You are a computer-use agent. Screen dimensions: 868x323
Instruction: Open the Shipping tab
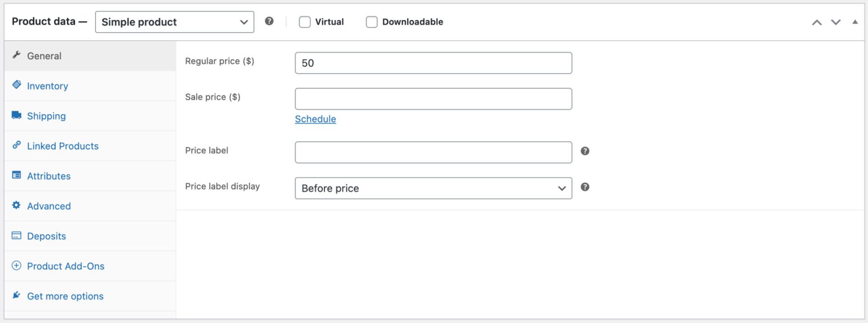point(90,116)
